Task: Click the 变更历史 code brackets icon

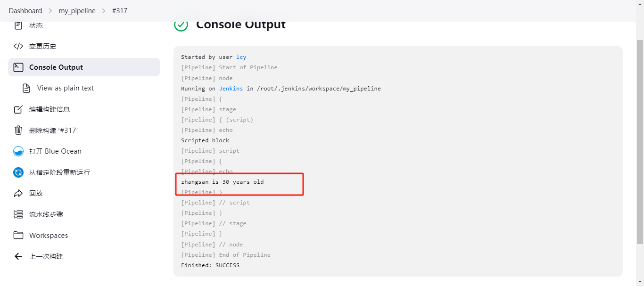Action: (x=18, y=46)
